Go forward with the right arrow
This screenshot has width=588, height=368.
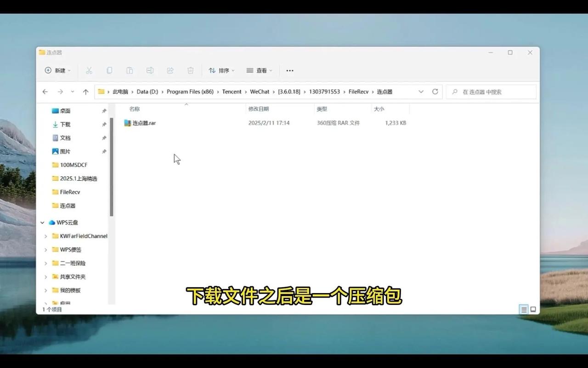click(60, 92)
